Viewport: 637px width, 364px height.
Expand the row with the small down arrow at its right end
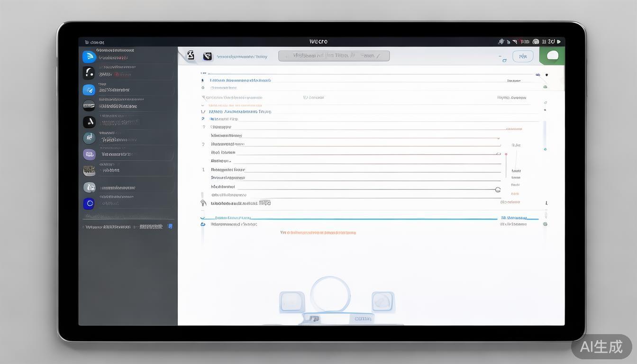tap(498, 154)
